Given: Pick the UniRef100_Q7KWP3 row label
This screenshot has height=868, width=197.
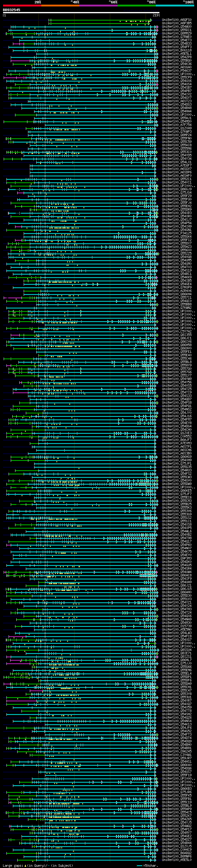Looking at the screenshot, I should click(x=176, y=132).
